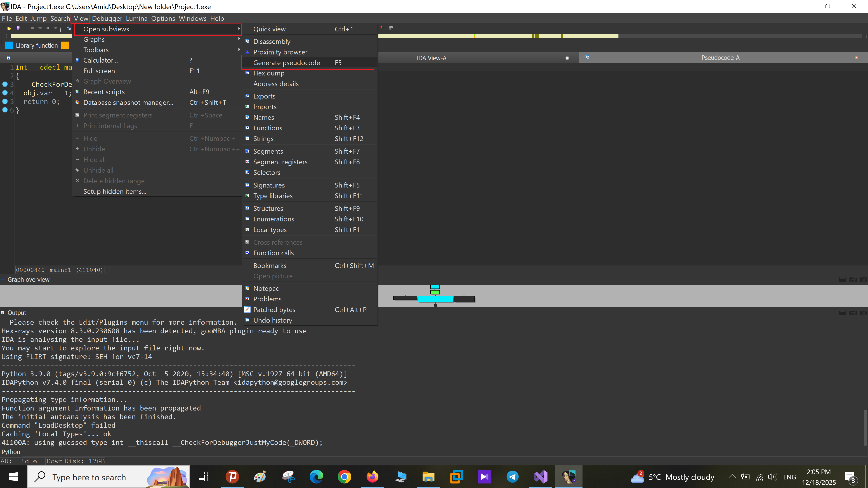Close the Pseudocode-A tab
The height and width of the screenshot is (488, 868).
[856, 58]
